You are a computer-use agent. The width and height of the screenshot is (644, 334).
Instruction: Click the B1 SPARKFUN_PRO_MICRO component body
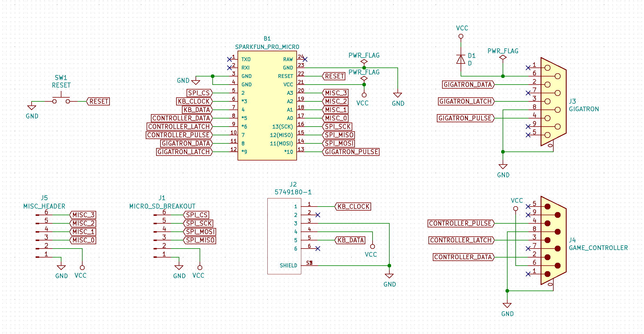coord(267,105)
